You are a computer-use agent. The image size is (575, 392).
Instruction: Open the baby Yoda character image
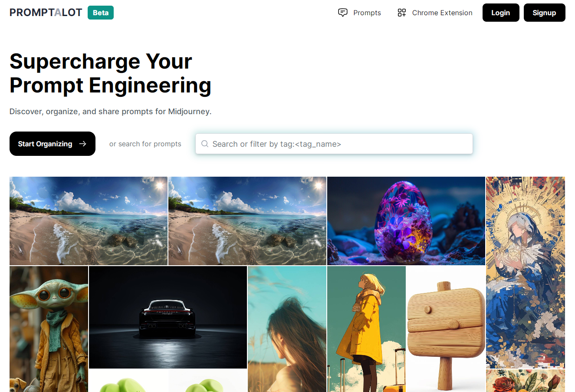[x=49, y=329]
